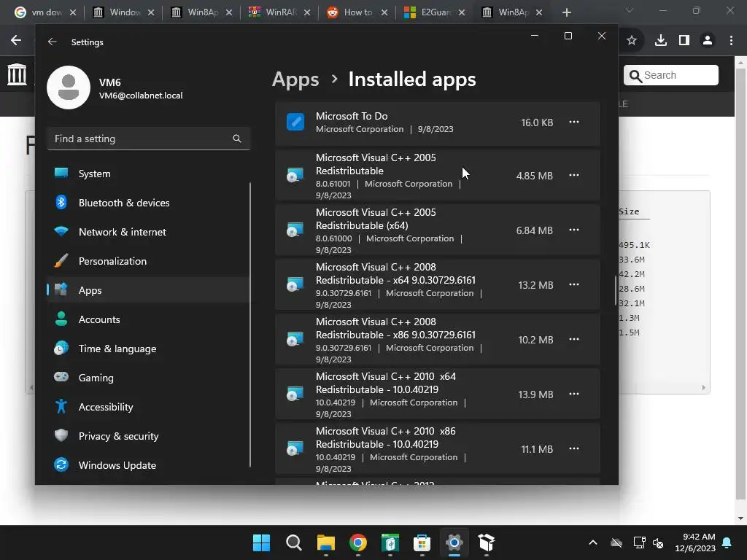The height and width of the screenshot is (560, 747).
Task: Open more options for Microsoft To Do
Action: point(574,122)
